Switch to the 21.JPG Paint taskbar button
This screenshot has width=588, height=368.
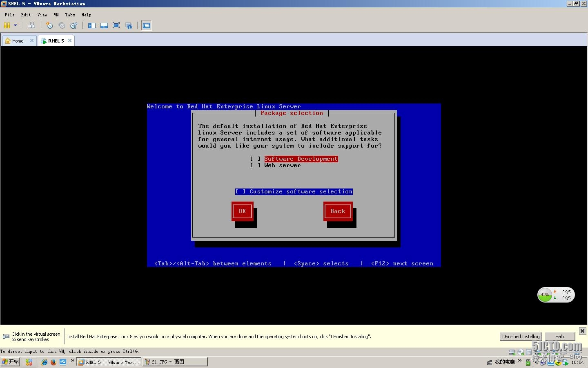point(175,362)
